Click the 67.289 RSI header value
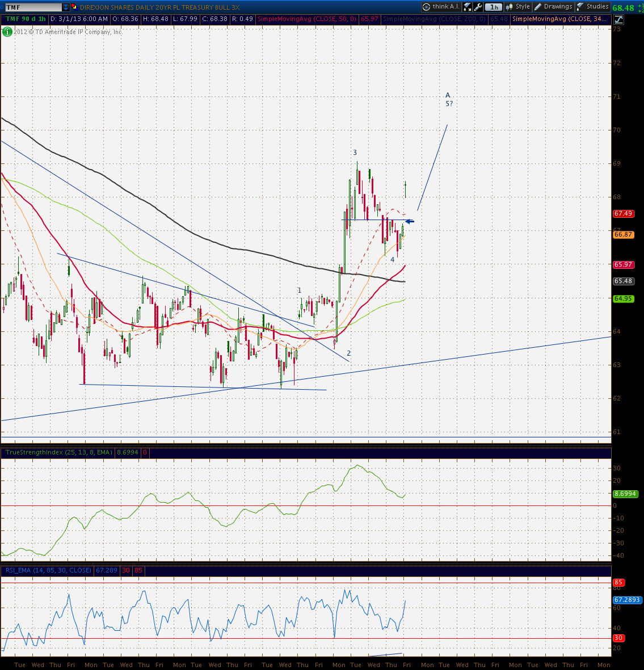The height and width of the screenshot is (670, 644). (x=107, y=571)
